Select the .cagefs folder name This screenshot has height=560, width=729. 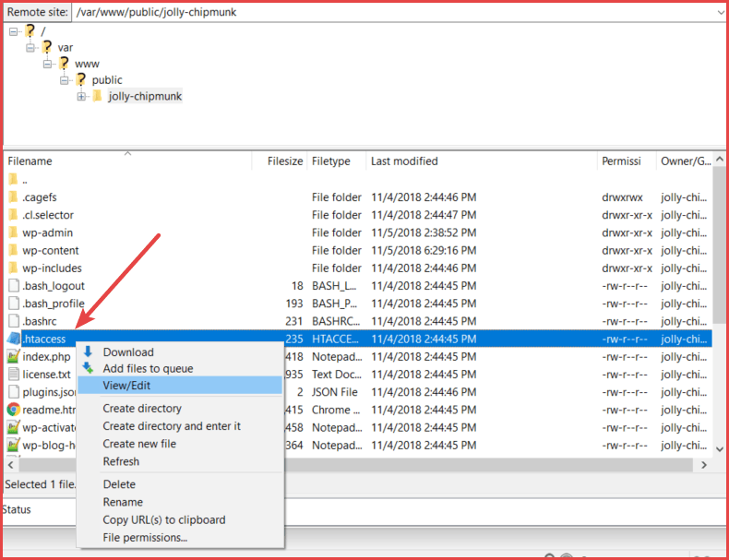pos(40,197)
